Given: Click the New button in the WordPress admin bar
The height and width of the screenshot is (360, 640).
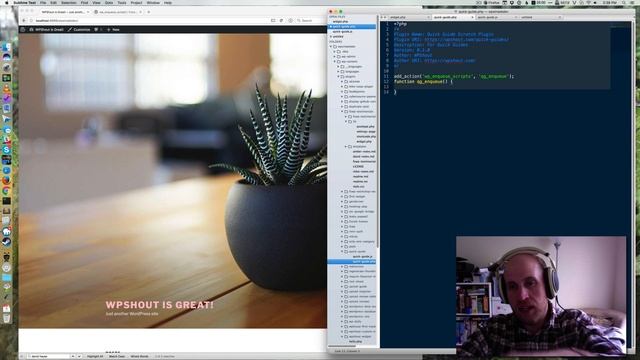Looking at the screenshot, I should [x=113, y=29].
